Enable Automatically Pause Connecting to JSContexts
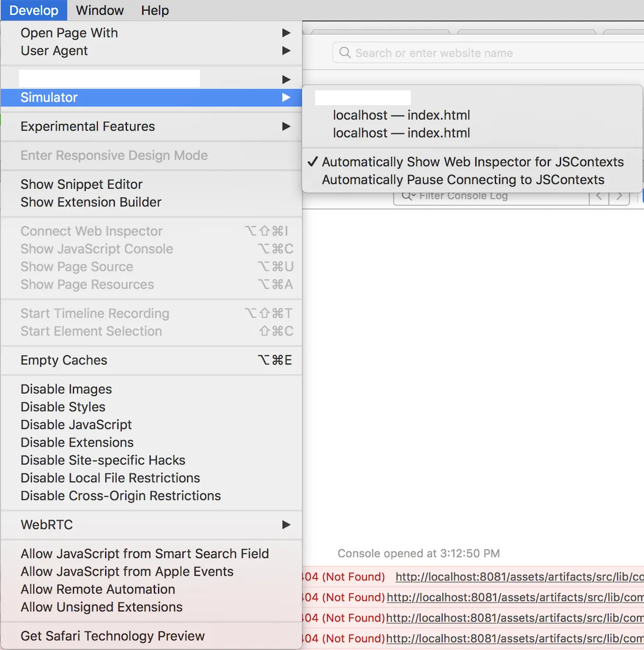The width and height of the screenshot is (644, 650). [472, 180]
